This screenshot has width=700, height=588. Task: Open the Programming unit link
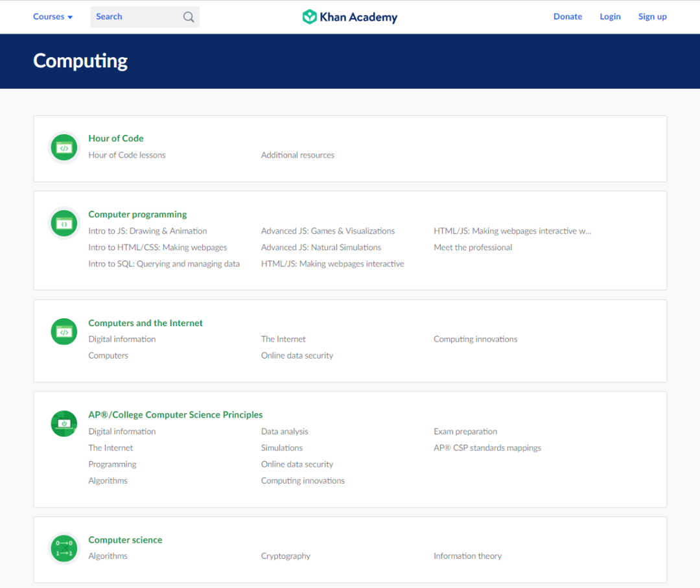[112, 464]
